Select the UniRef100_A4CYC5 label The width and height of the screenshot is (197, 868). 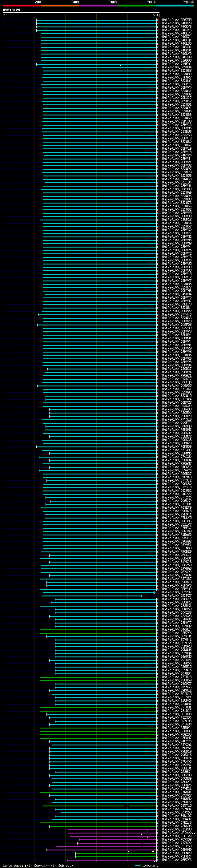[x=177, y=741]
